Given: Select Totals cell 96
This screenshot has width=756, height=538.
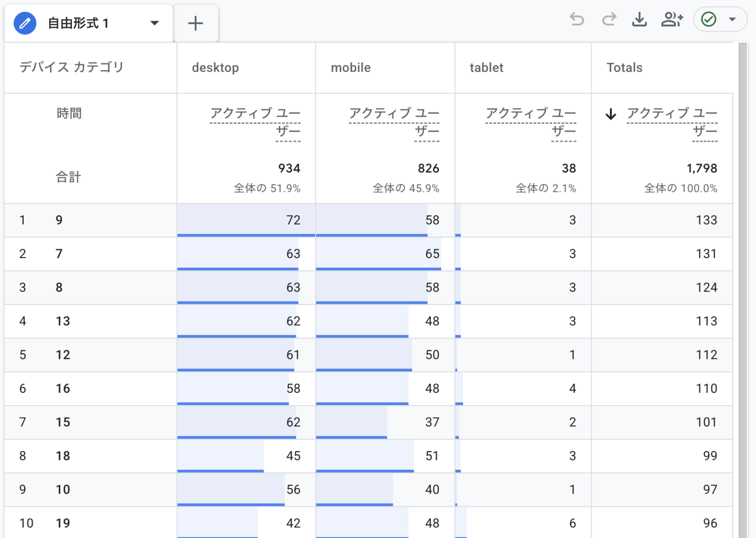Looking at the screenshot, I should (x=662, y=523).
